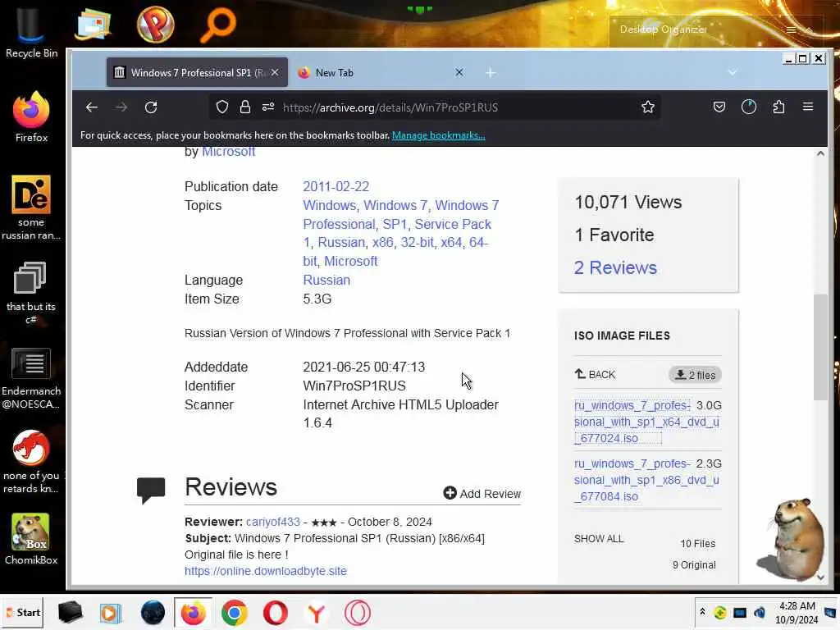
Task: Open the 2011-02-22 publication date link
Action: pos(336,186)
